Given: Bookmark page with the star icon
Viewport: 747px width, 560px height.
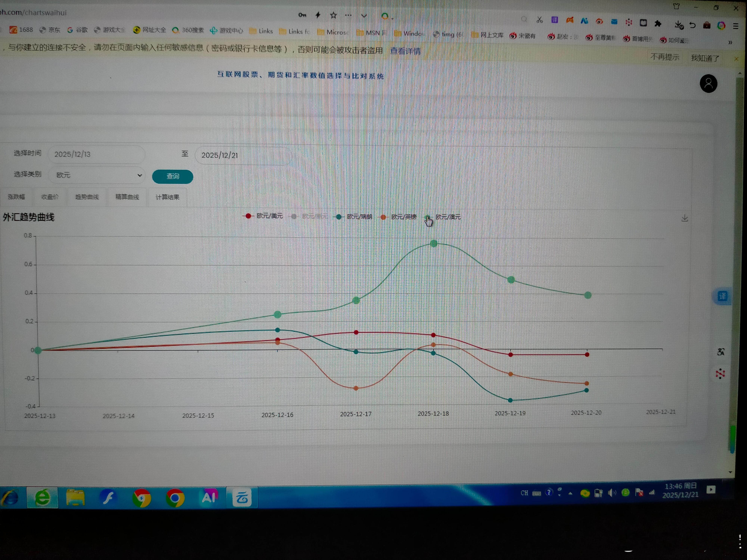Looking at the screenshot, I should 333,15.
